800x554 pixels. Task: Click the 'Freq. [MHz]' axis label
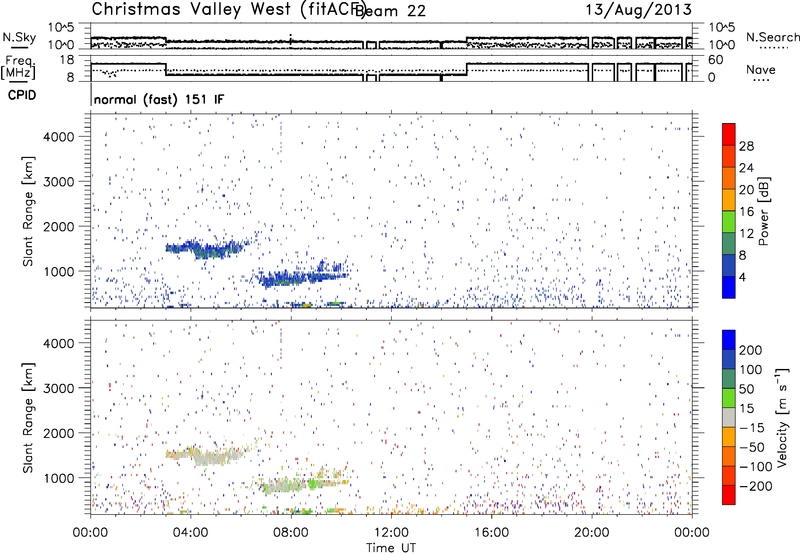coord(18,67)
